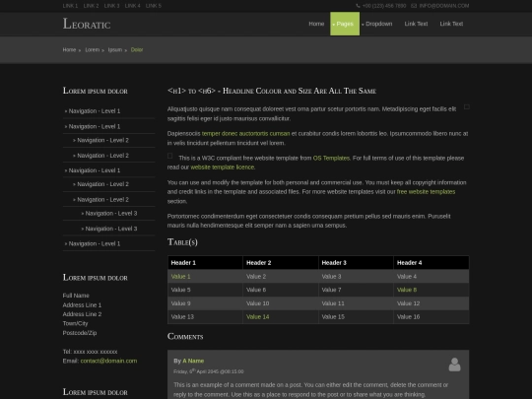Click the Leoratic site logo

(87, 24)
